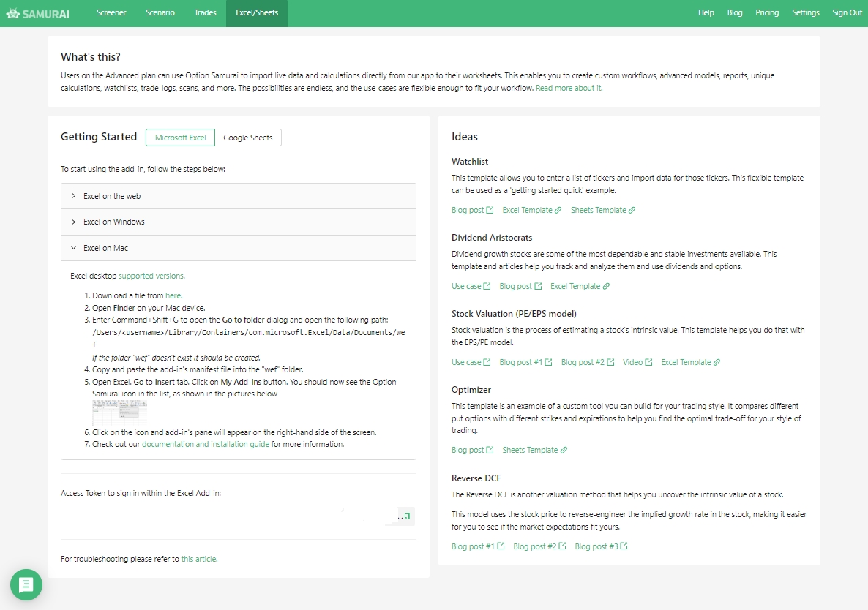Open the Stock Valuation Excel Template
Viewport: 868px width, 610px height.
(x=690, y=362)
